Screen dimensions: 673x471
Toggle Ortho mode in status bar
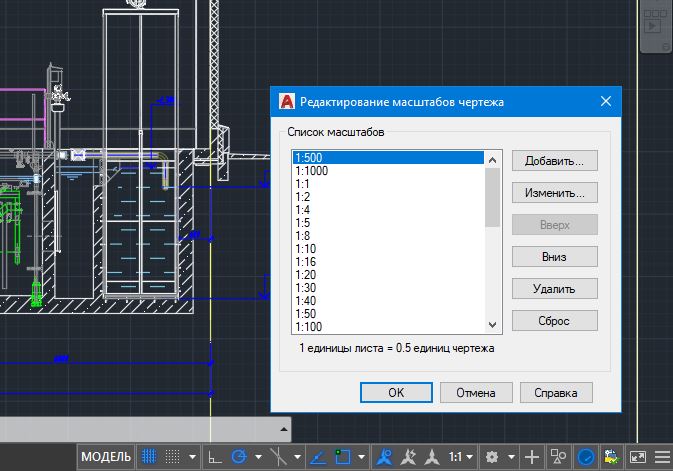click(215, 457)
